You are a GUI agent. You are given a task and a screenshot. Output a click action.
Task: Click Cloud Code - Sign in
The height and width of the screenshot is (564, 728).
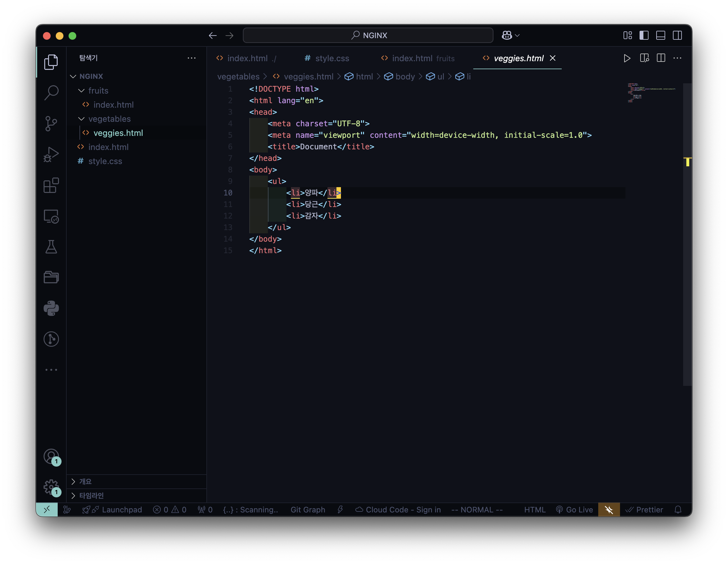point(398,510)
